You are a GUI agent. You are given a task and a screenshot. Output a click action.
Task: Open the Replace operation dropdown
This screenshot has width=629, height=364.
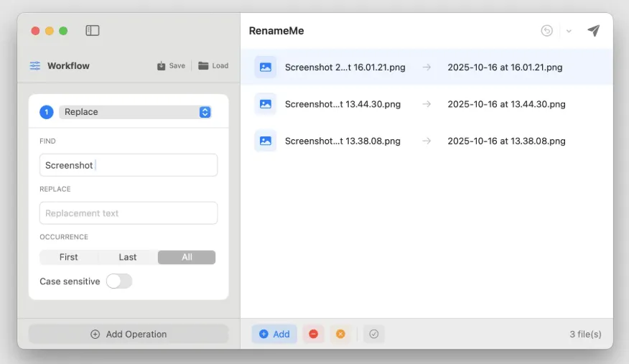coord(135,112)
